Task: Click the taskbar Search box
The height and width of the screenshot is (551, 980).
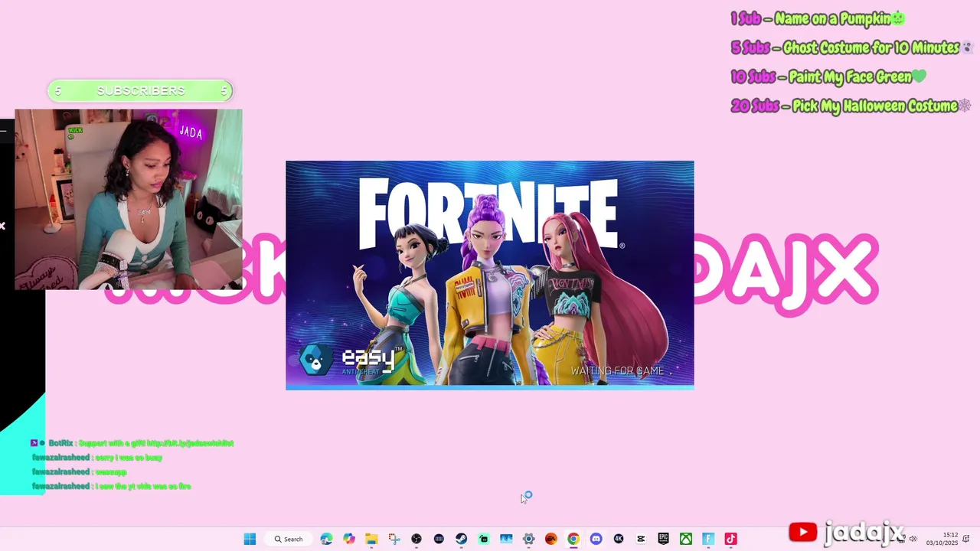Action: (x=290, y=539)
